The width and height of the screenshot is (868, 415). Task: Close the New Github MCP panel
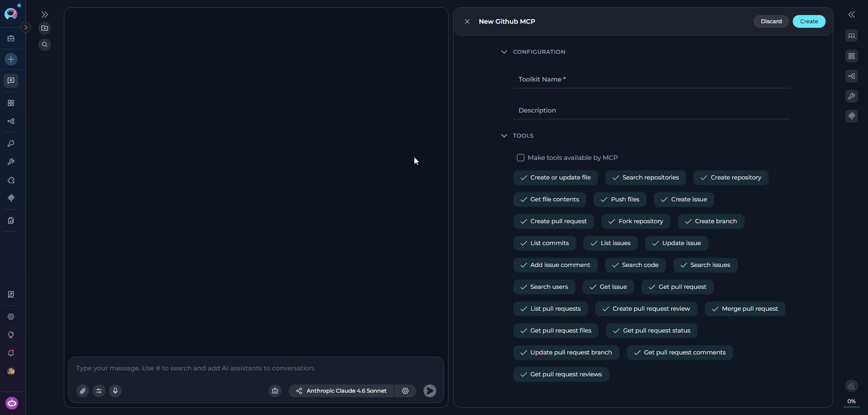[467, 21]
